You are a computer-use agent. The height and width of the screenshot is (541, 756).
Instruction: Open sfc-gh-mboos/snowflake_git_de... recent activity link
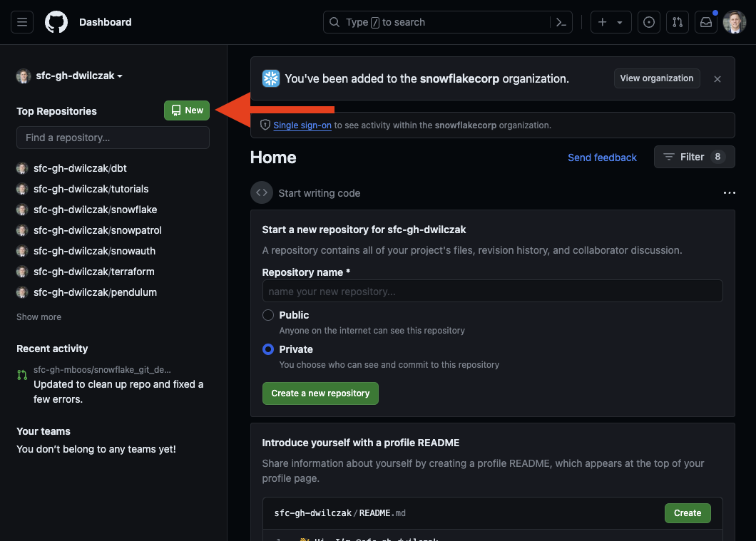click(x=102, y=369)
